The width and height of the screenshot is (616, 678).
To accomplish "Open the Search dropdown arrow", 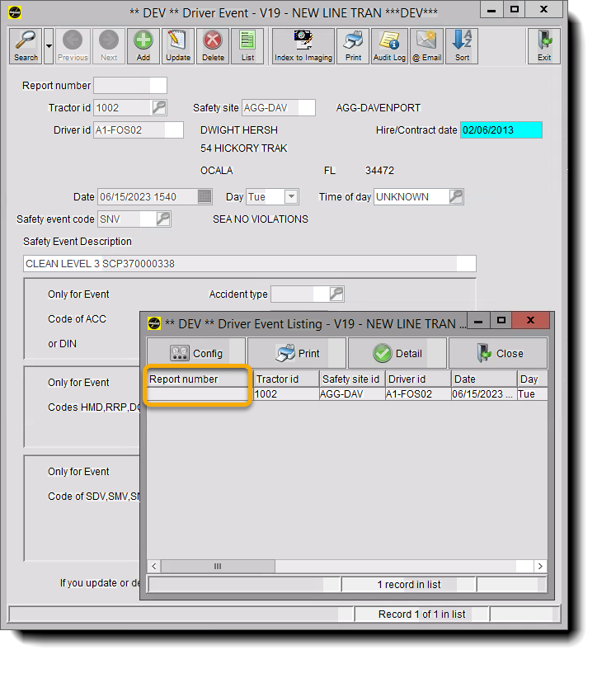I will coord(49,46).
